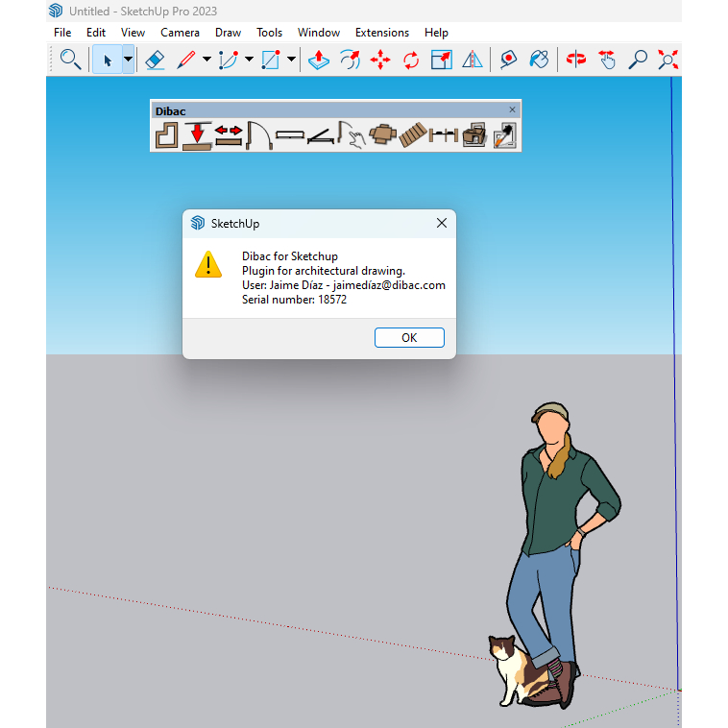Expand the Select tool dropdown arrow
Viewport: 728px width, 728px height.
coord(128,60)
